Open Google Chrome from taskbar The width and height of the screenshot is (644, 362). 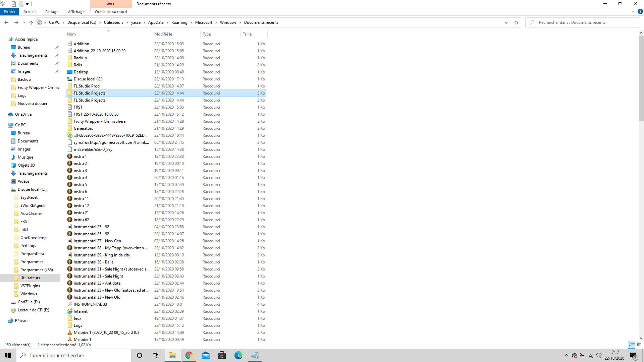[x=189, y=355]
